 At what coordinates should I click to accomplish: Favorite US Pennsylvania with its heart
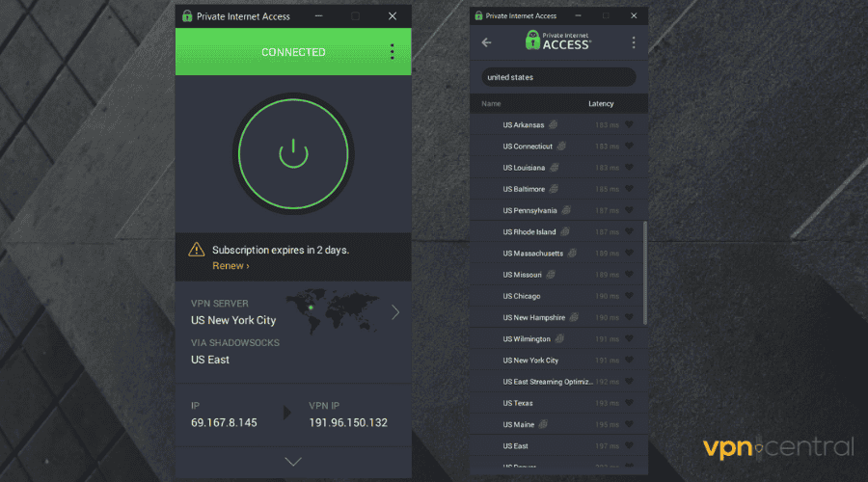click(x=629, y=210)
